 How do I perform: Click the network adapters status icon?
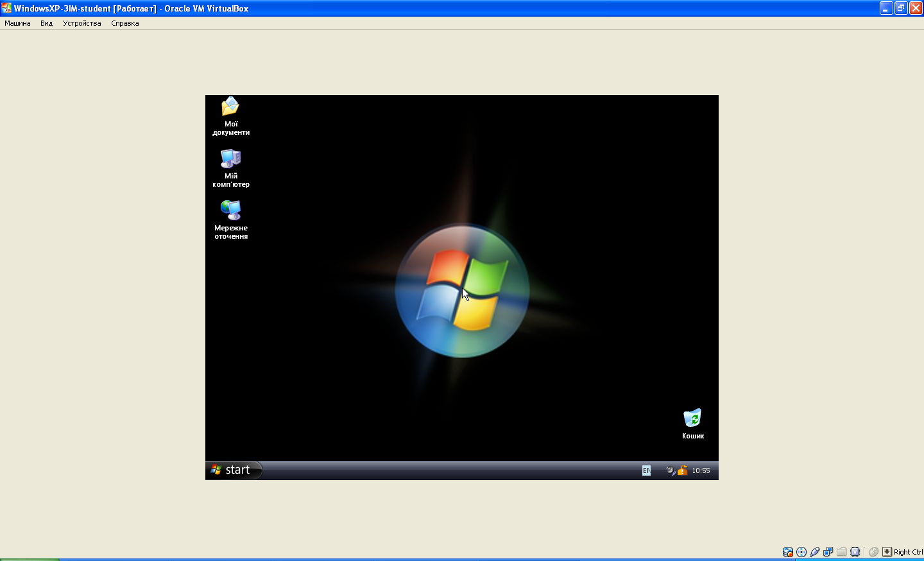tap(828, 552)
